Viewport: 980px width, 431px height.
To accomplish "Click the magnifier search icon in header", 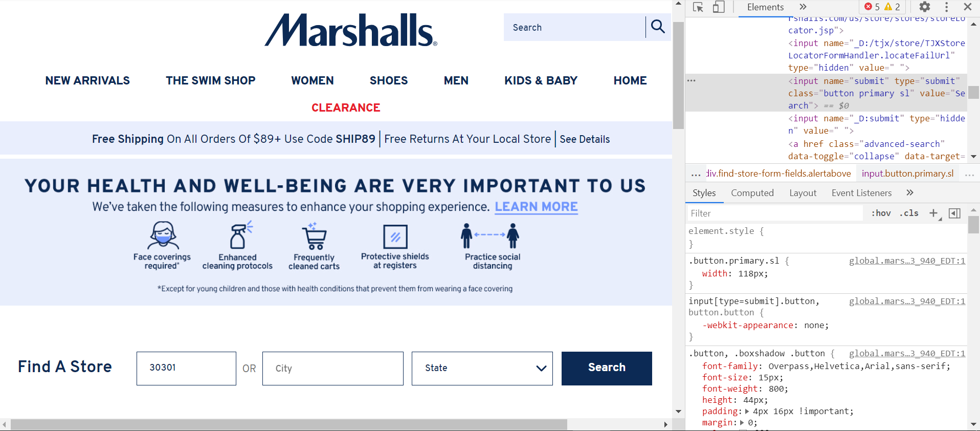I will pyautogui.click(x=658, y=27).
